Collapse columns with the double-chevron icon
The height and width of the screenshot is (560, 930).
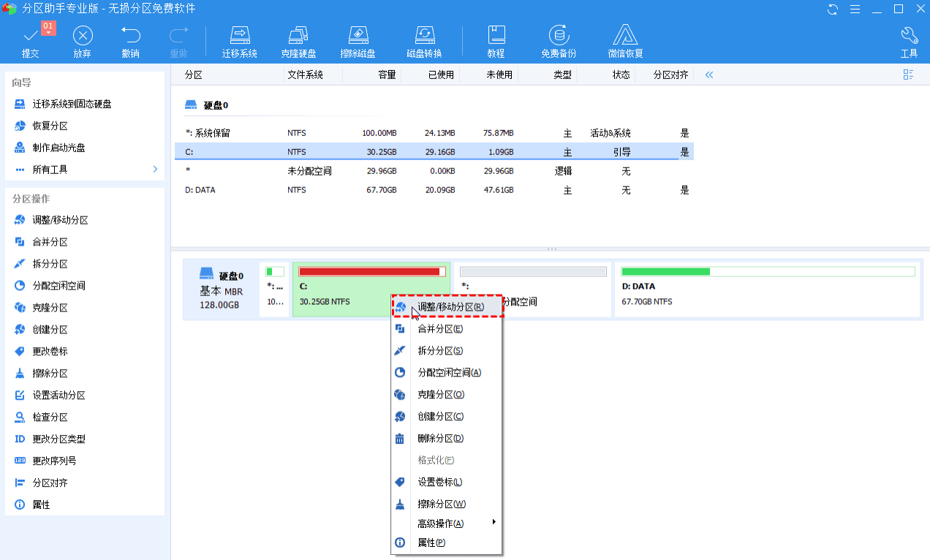click(x=708, y=75)
